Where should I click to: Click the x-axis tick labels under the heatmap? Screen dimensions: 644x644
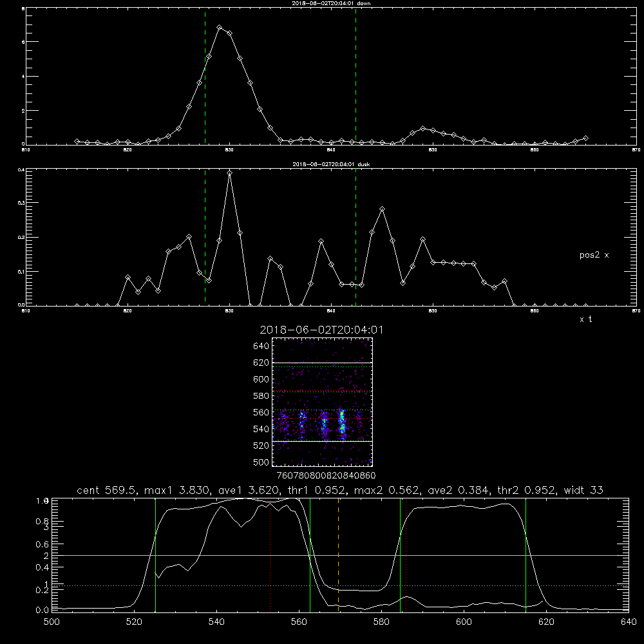point(326,476)
